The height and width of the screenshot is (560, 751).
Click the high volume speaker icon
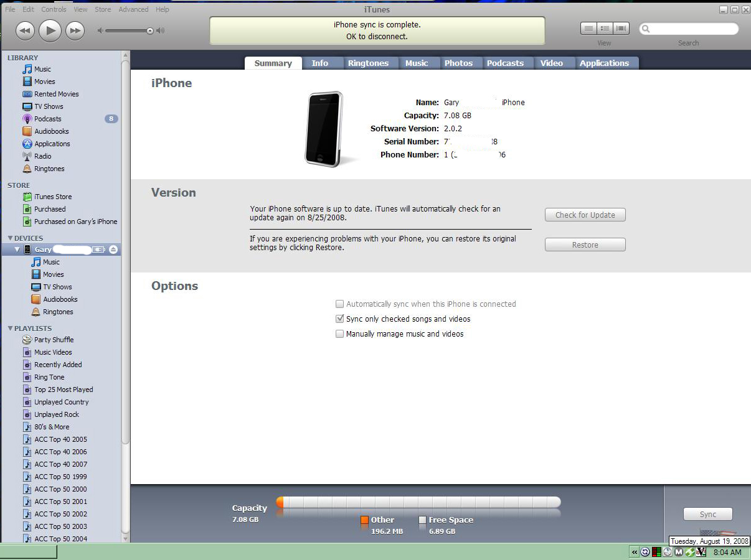pos(161,30)
